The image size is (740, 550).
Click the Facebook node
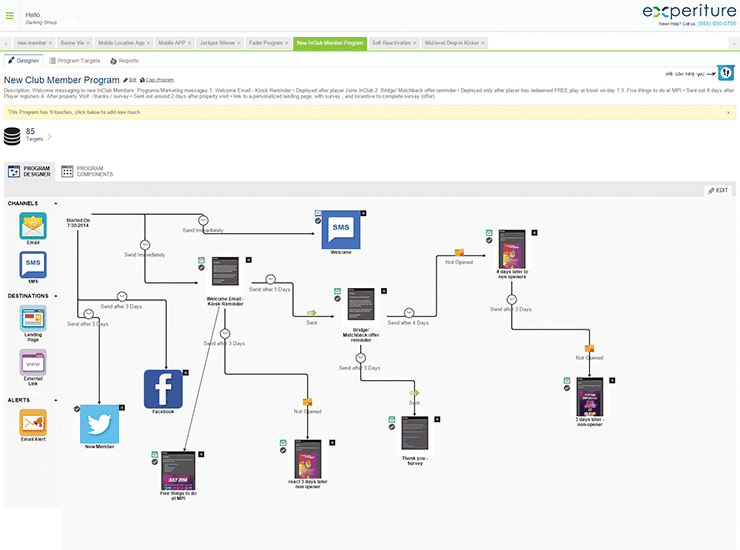pyautogui.click(x=163, y=389)
